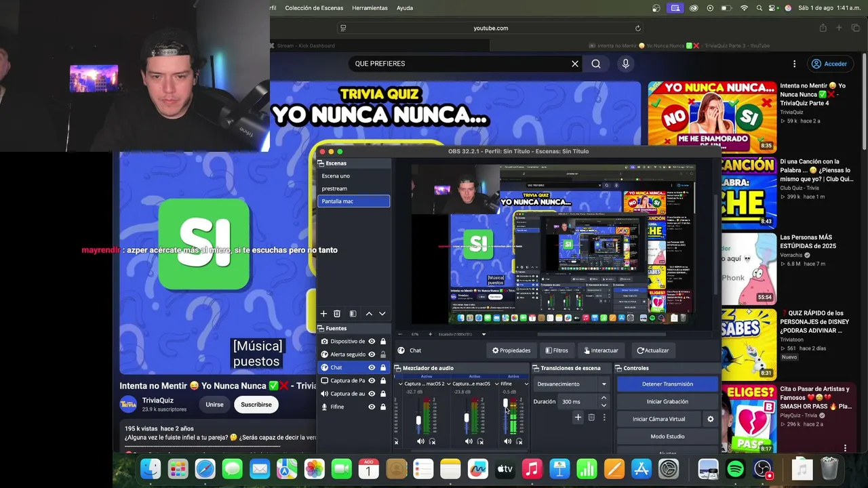Lock the Alerta seguido source
868x488 pixels.
pyautogui.click(x=383, y=354)
